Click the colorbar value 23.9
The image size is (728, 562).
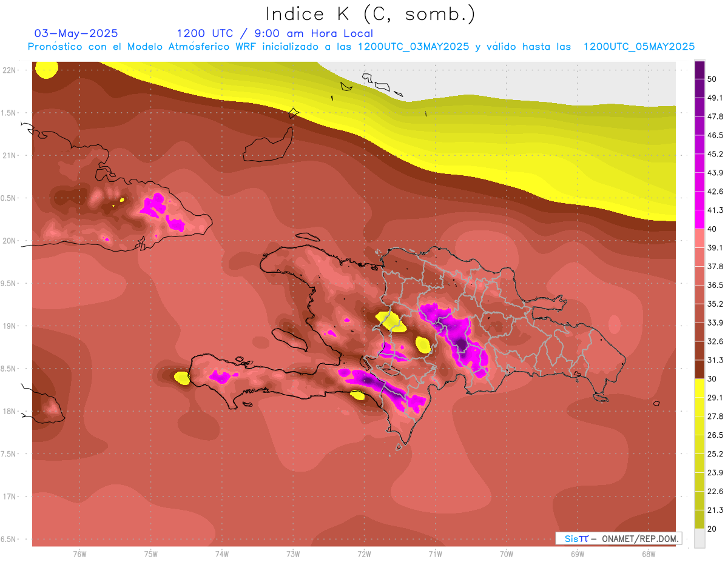pyautogui.click(x=715, y=473)
